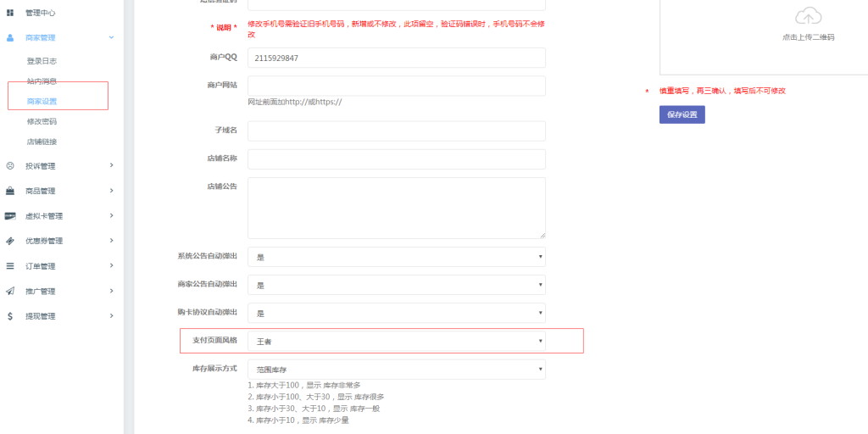
Task: Click into the 店铺公告 text area
Action: (x=396, y=208)
